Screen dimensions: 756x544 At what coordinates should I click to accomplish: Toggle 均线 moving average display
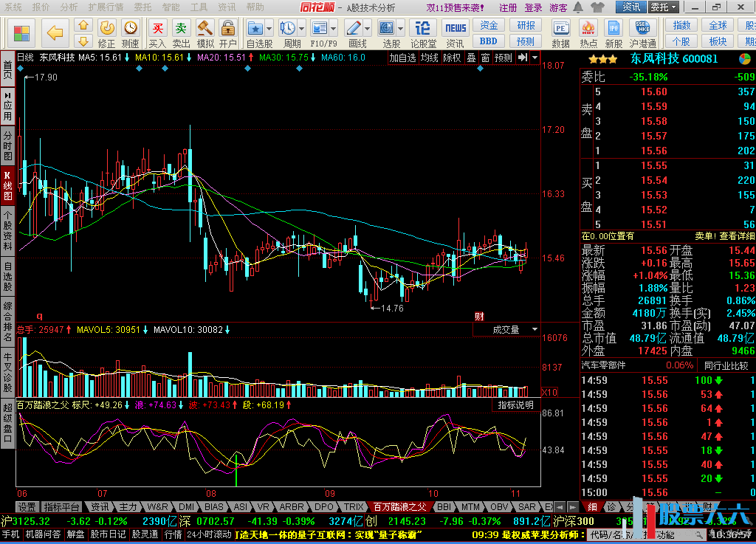pos(430,58)
